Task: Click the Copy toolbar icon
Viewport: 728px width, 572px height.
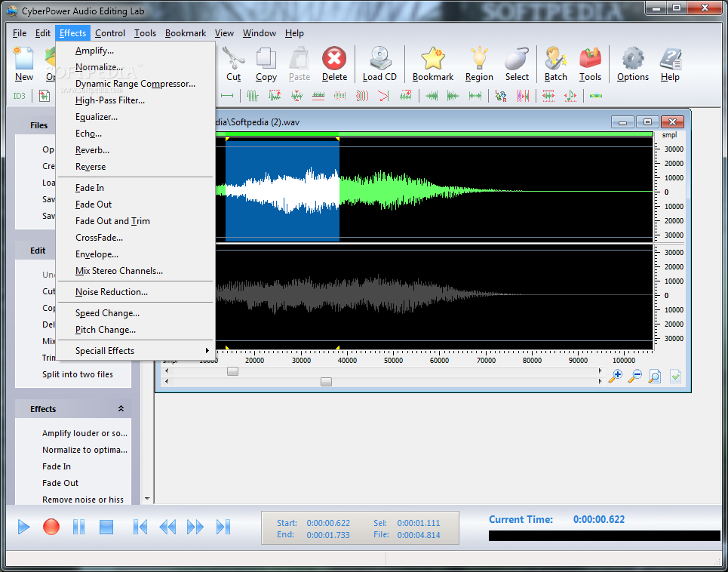Action: [x=266, y=64]
